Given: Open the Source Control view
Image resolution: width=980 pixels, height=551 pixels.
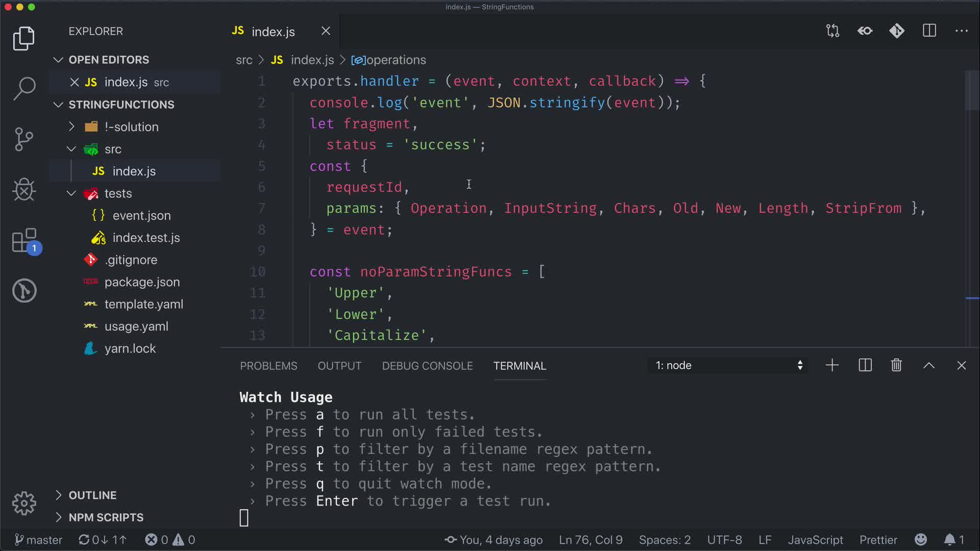Looking at the screenshot, I should (x=24, y=139).
